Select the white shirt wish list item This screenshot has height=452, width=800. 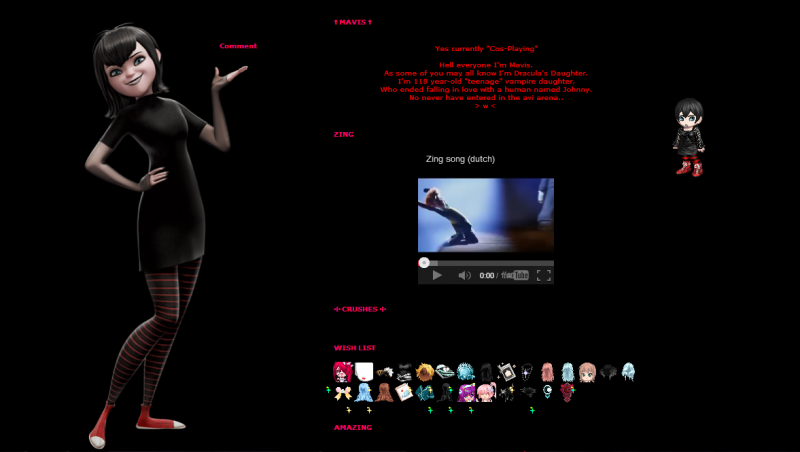click(363, 372)
